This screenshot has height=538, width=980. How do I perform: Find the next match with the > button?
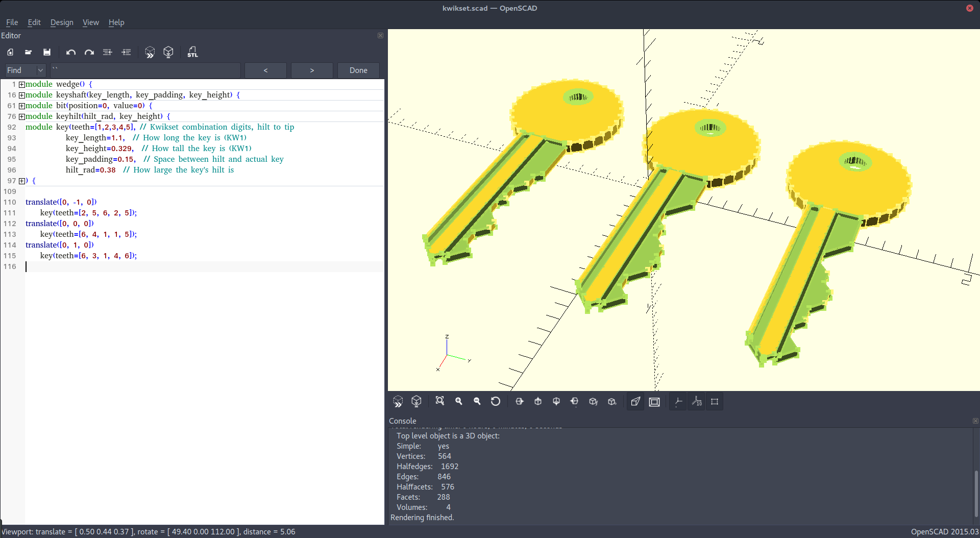312,70
